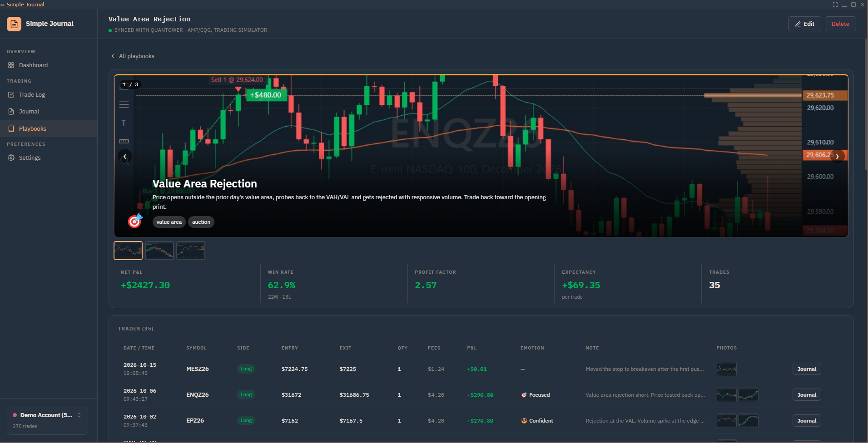This screenshot has width=868, height=443.
Task: Click the value area tag
Action: tap(169, 222)
